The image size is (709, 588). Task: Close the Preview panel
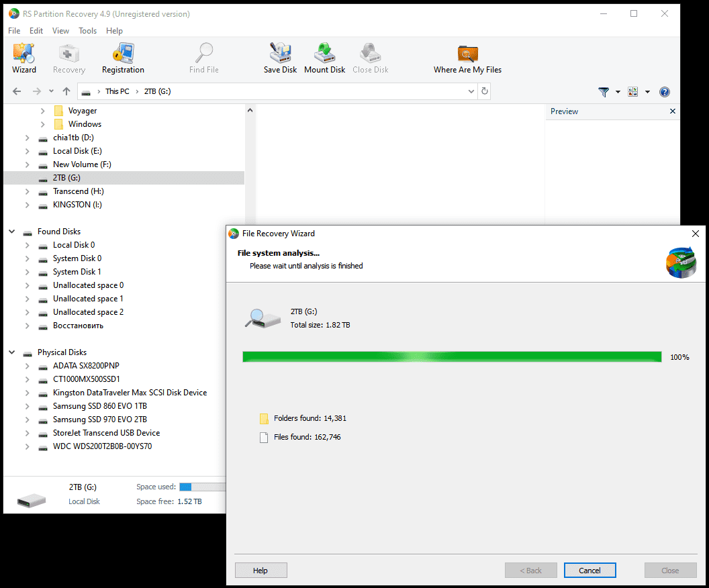point(672,111)
